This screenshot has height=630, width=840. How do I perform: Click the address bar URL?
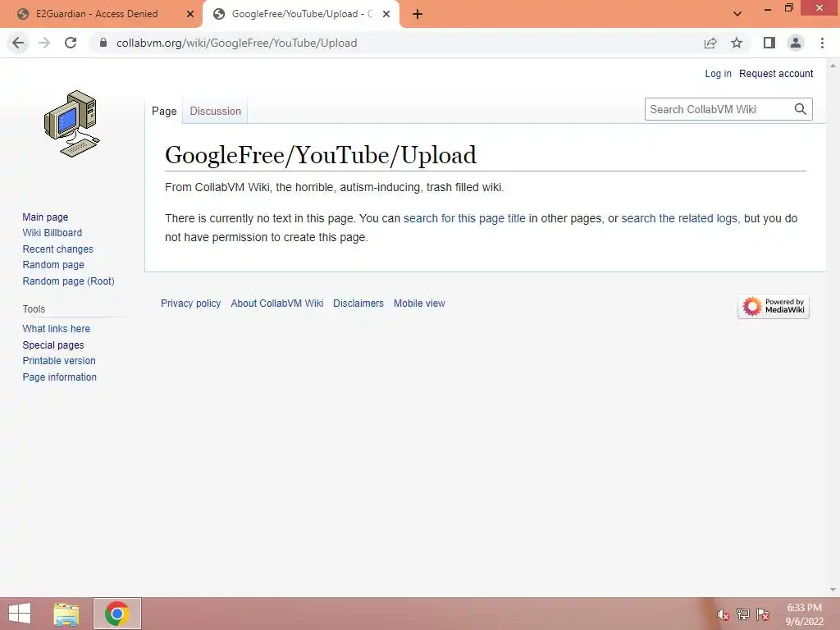coord(237,43)
